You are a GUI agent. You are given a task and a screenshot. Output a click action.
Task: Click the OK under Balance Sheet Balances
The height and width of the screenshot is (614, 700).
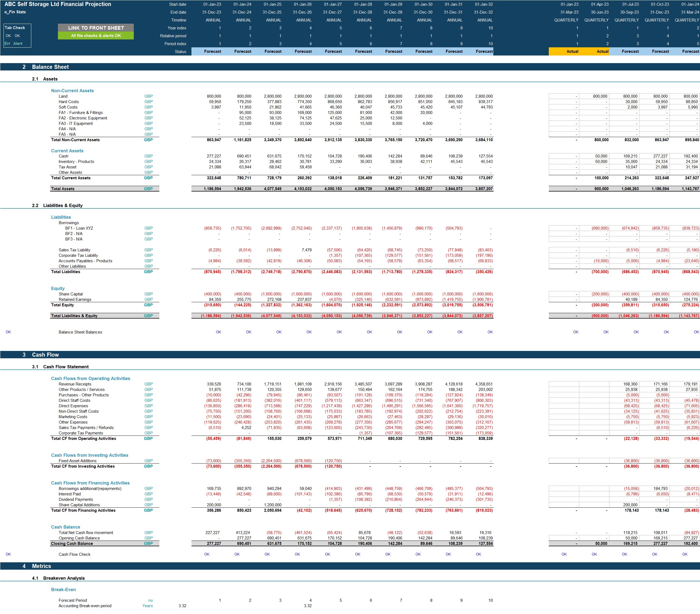pos(218,332)
